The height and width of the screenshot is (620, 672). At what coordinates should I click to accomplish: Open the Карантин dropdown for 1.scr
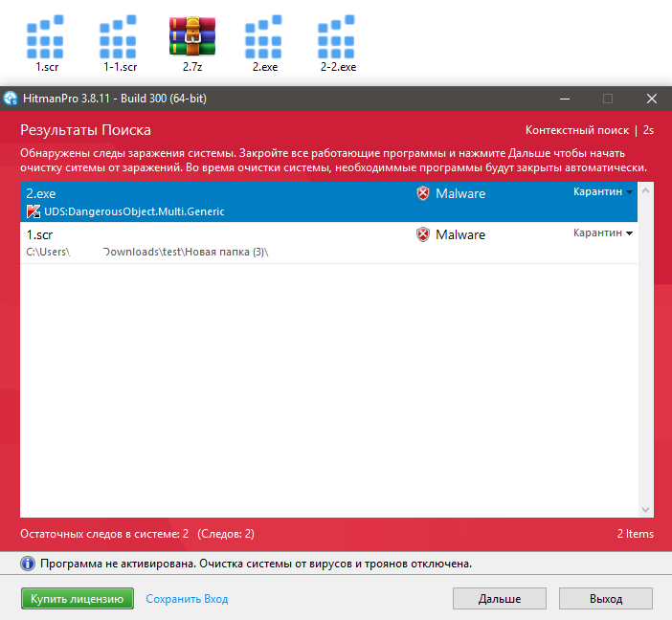[x=603, y=232]
